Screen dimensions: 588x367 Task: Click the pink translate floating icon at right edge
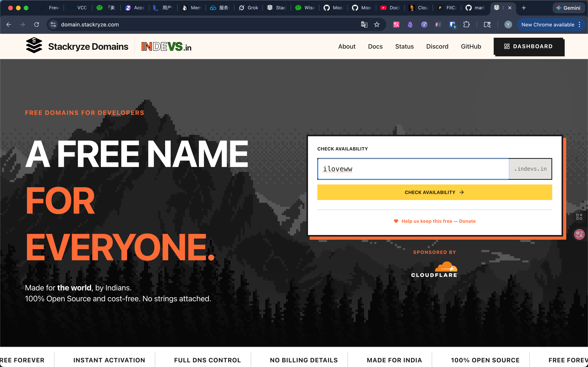pyautogui.click(x=579, y=234)
